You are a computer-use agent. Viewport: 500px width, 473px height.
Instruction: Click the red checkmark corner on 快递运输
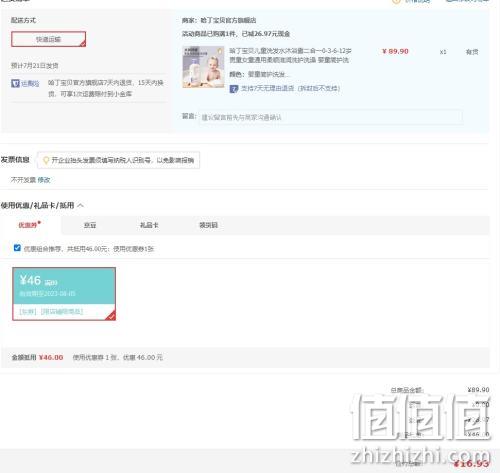(82, 43)
